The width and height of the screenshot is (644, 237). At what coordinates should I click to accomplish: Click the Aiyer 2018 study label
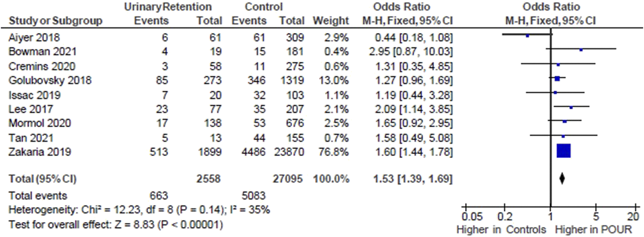(x=34, y=38)
